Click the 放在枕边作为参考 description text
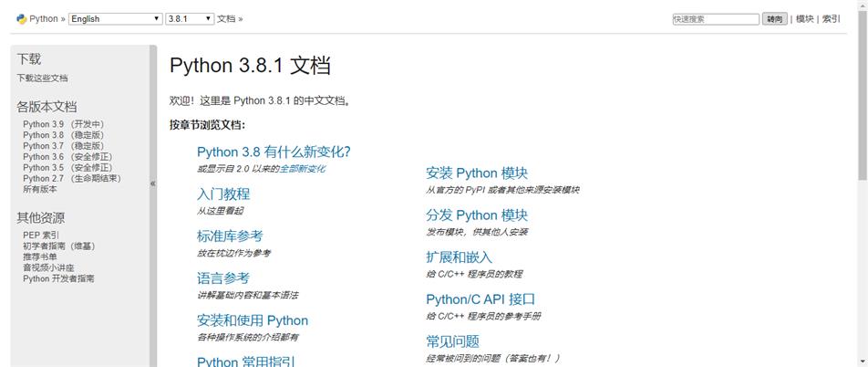The height and width of the screenshot is (367, 868). tap(233, 253)
